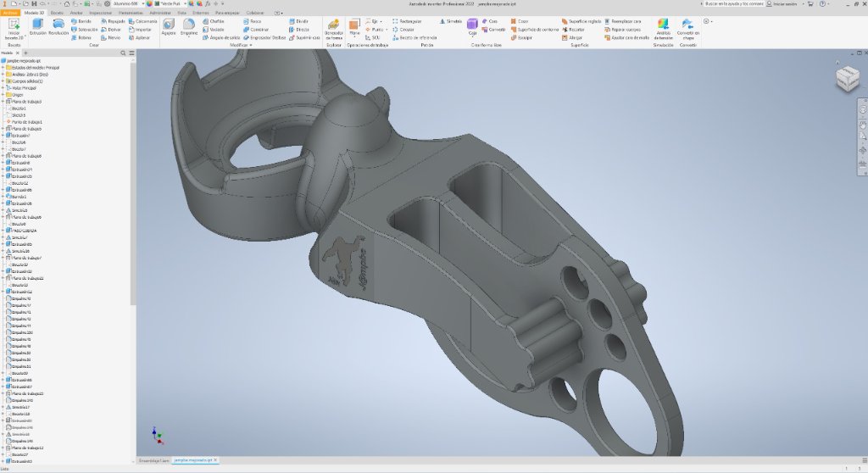Select the Engrosado/Desfase tool
Viewport: 868px width, 473px height.
click(264, 37)
